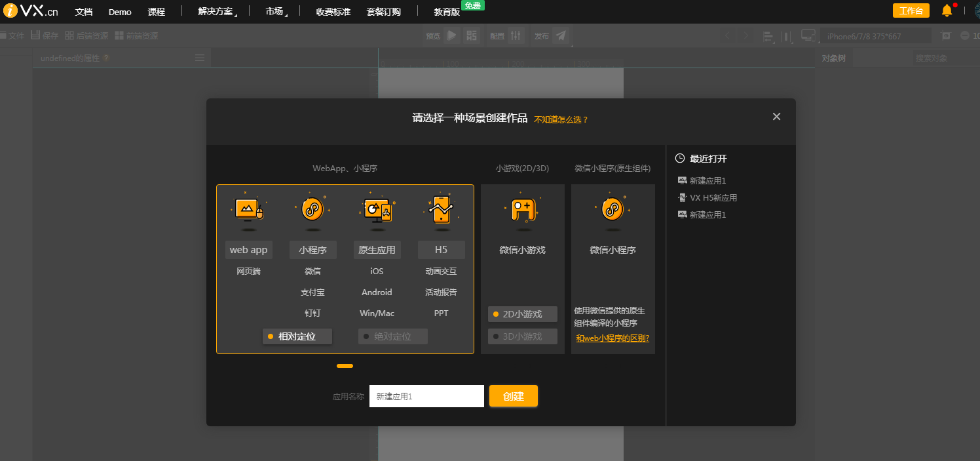The image size is (980, 461).
Task: Open the 课程 menu
Action: coord(157,12)
